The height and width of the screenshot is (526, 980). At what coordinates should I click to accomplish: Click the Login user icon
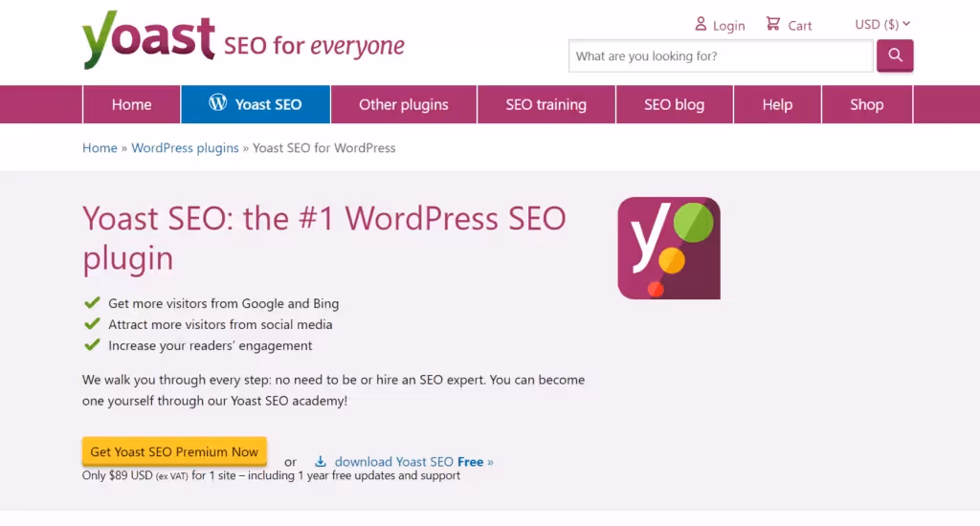click(x=701, y=24)
